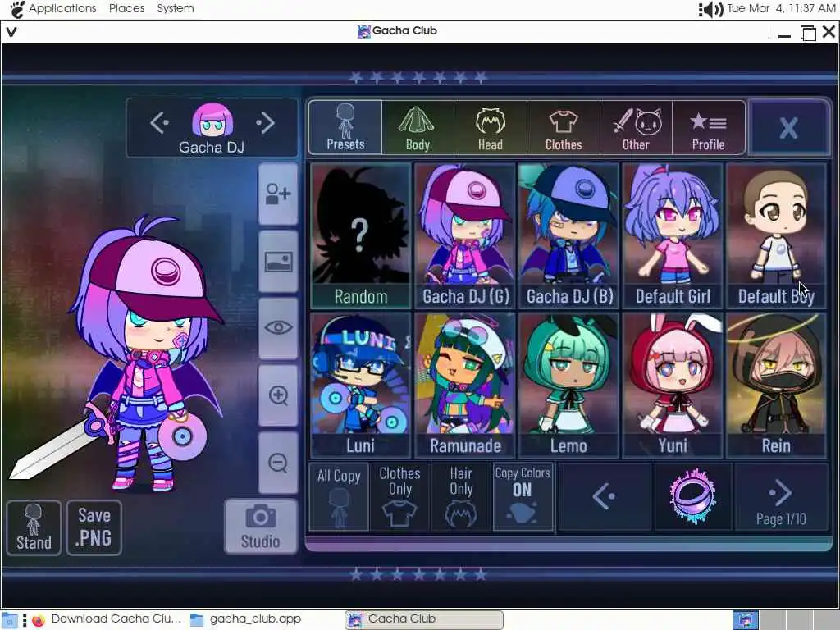Open the Places menu
Screen dimensions: 840x630
[x=126, y=8]
